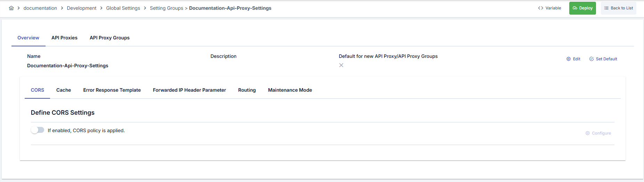This screenshot has height=182, width=644.
Task: Select Forwarded IP Header Parameter tab
Action: pyautogui.click(x=190, y=90)
